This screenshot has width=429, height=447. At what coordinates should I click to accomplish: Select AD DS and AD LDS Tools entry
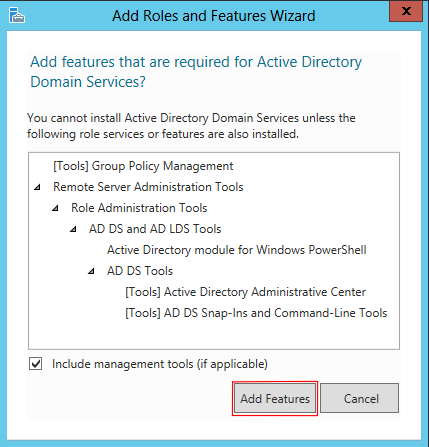[155, 229]
